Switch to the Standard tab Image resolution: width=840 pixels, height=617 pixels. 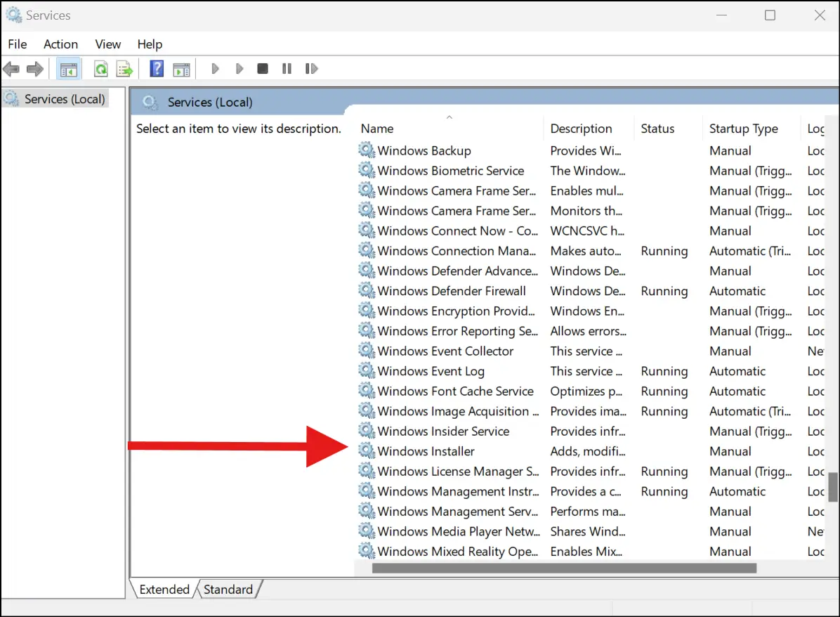point(228,589)
